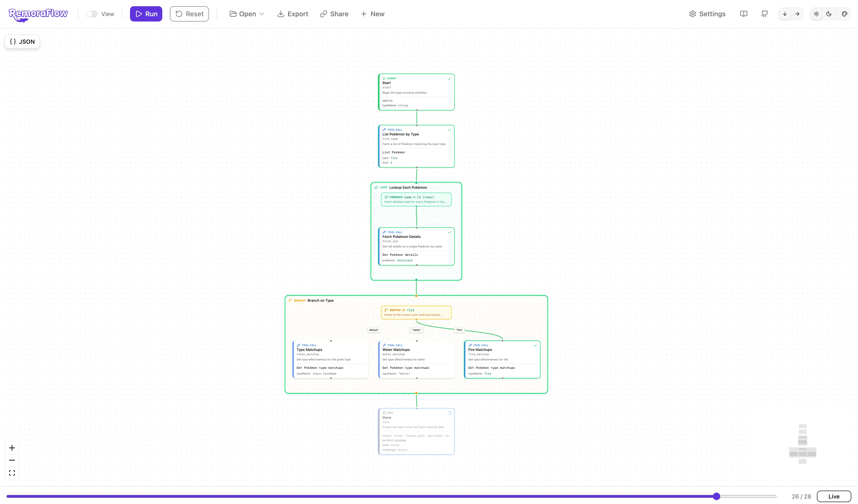Screen dimensions: 858x504
Task: Run the workflow
Action: coord(146,14)
